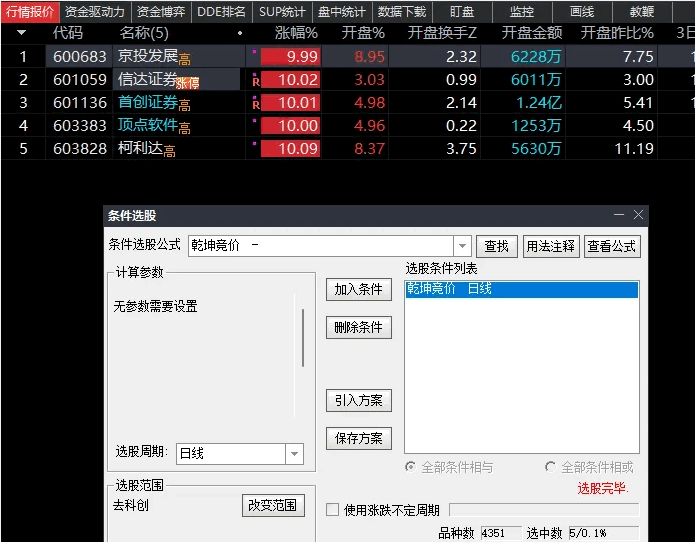Open the SUP统计 tab
The width and height of the screenshot is (695, 542).
(x=282, y=12)
